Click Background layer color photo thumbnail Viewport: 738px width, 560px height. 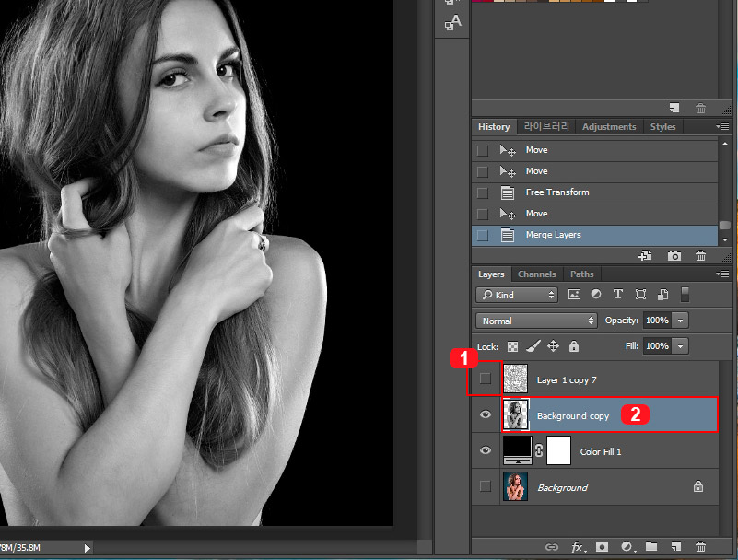[x=515, y=486]
